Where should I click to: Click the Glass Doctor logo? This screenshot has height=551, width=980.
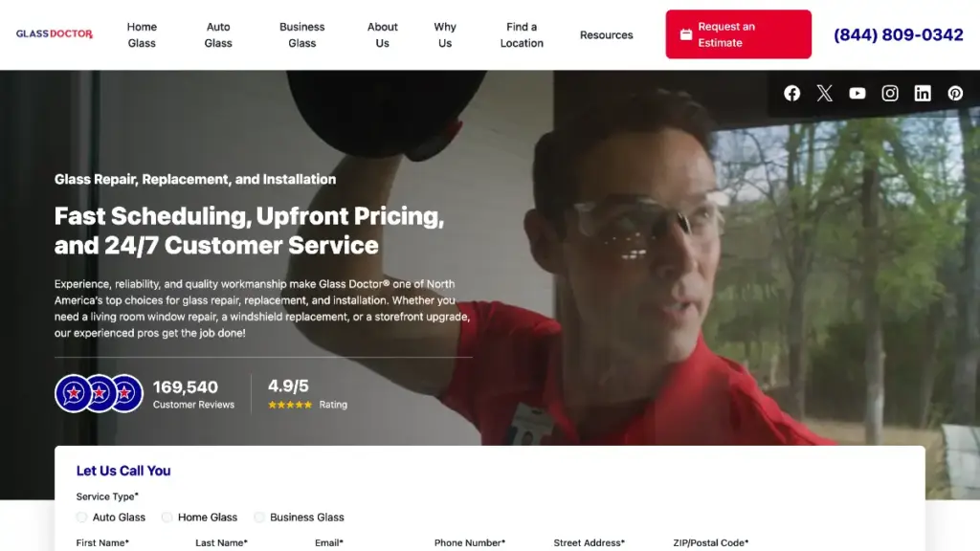click(55, 33)
